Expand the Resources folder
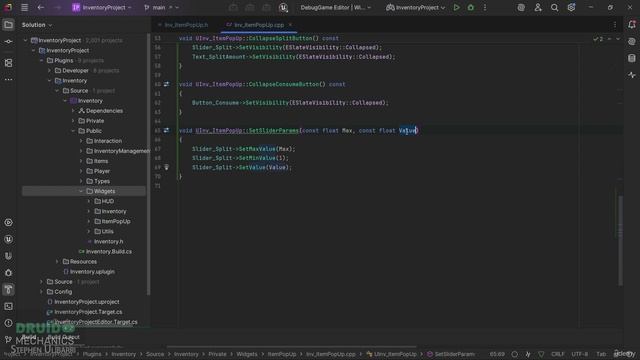Viewport: 640px width, 360px height. 57,262
